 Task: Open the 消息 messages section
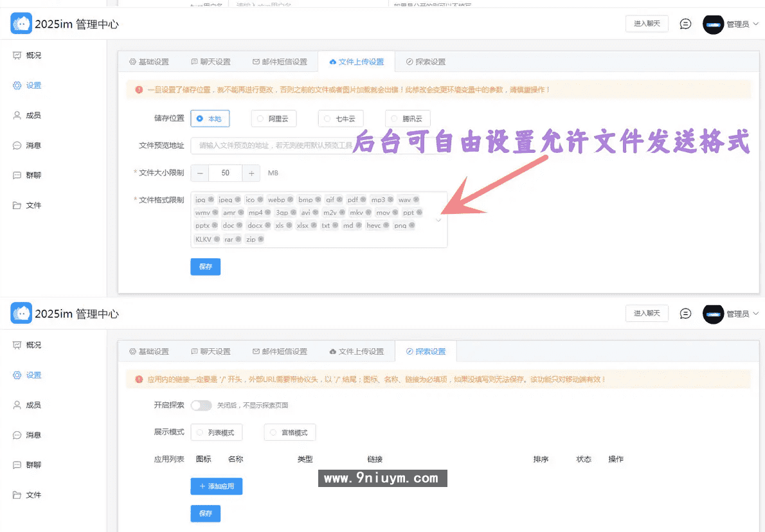pyautogui.click(x=26, y=145)
